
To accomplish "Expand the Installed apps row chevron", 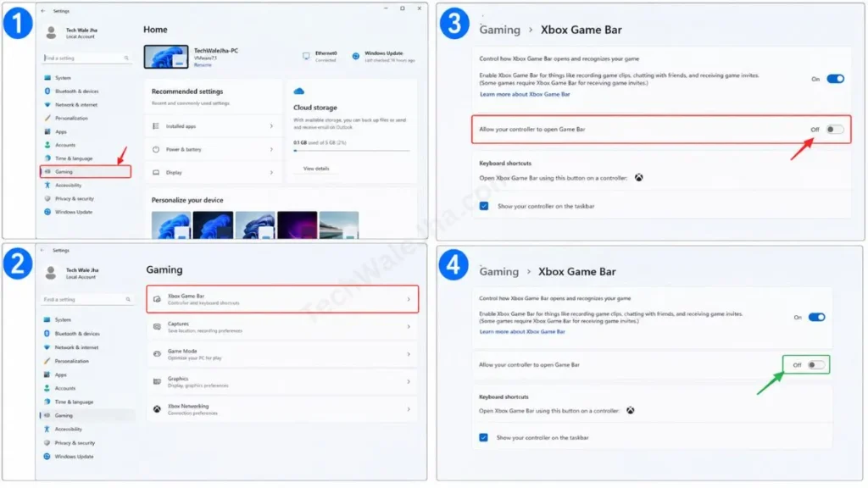I will pos(271,126).
